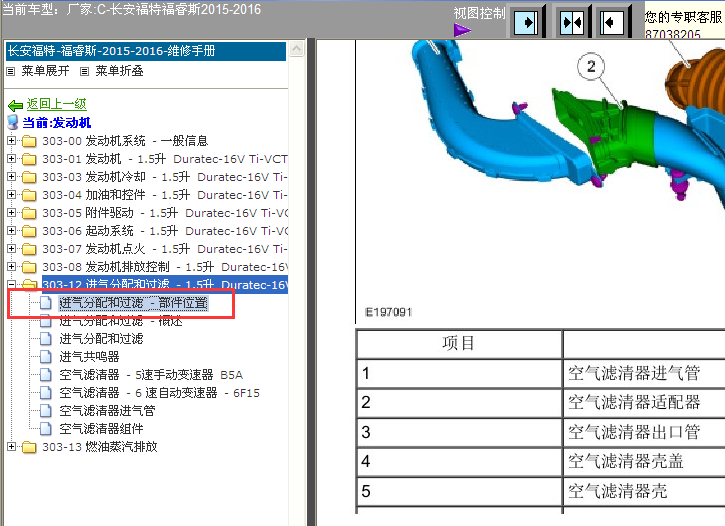Click the 菜单展开 list icon
Image resolution: width=725 pixels, height=526 pixels.
[x=11, y=72]
